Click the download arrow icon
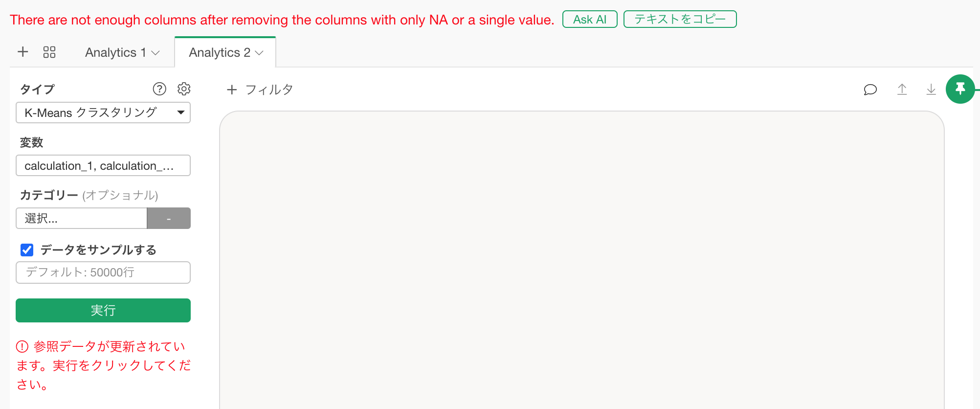980x409 pixels. click(931, 90)
